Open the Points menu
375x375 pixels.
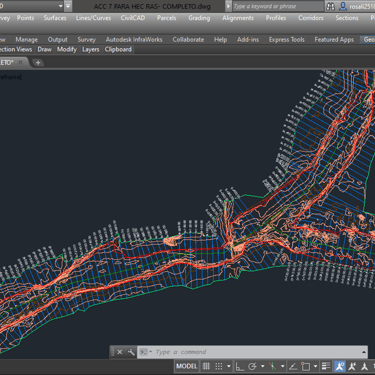25,18
